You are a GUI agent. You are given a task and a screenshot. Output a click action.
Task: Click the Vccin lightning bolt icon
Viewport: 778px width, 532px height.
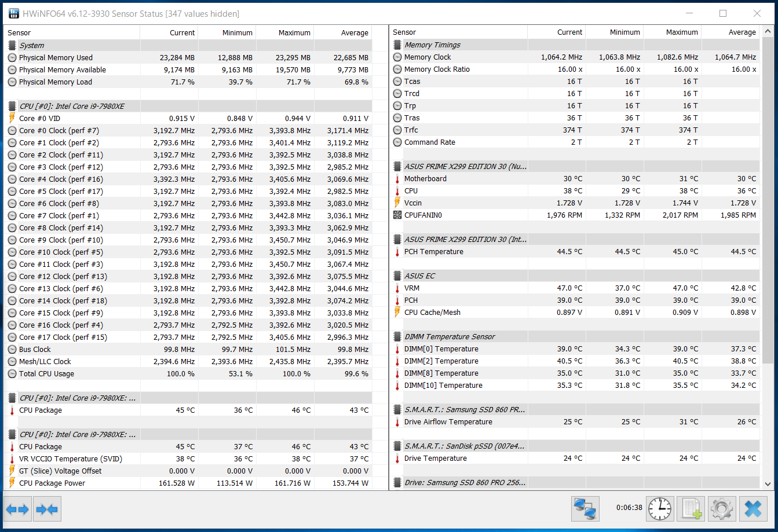coord(397,203)
